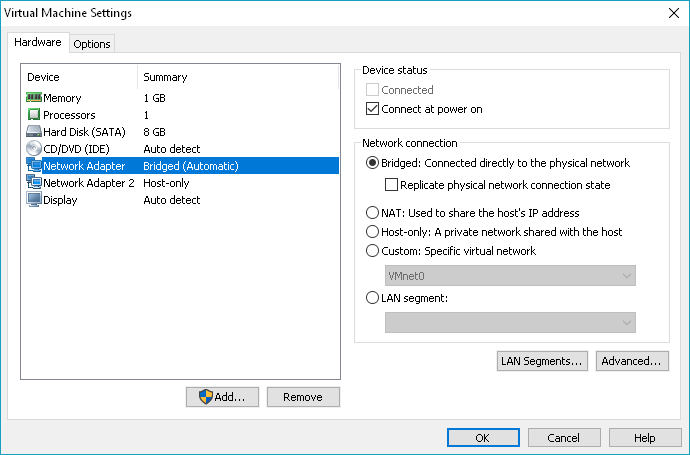Select the Network Adapter icon

click(33, 166)
